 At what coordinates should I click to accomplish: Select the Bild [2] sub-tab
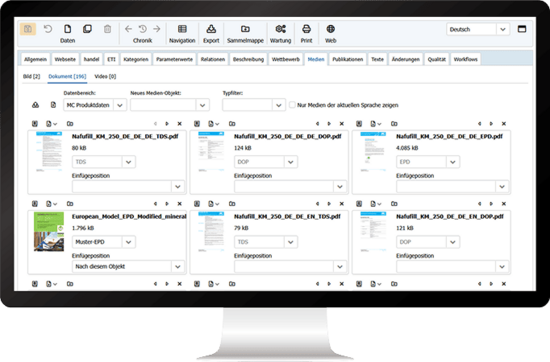pyautogui.click(x=32, y=76)
